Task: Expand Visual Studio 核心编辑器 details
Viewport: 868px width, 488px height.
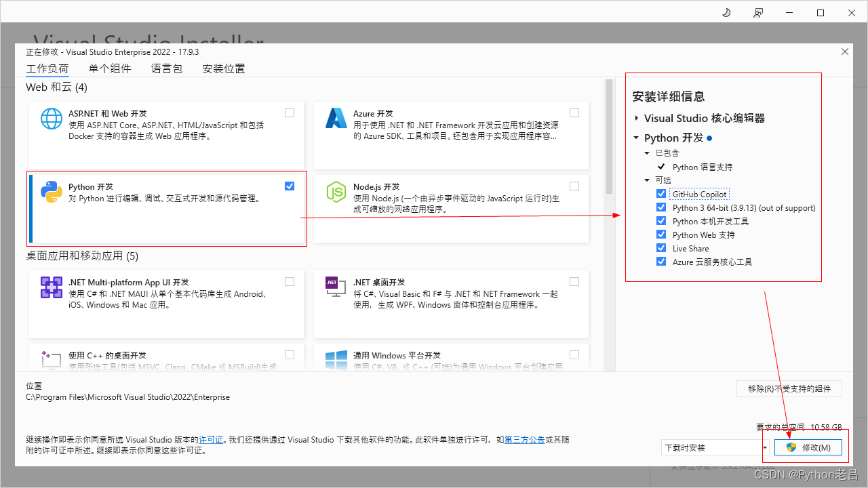Action: [x=636, y=117]
